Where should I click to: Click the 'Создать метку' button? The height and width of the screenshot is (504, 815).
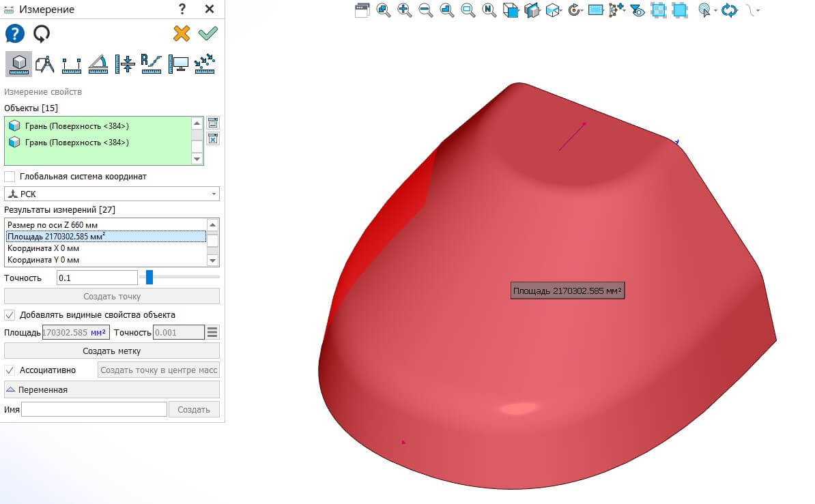click(x=112, y=351)
